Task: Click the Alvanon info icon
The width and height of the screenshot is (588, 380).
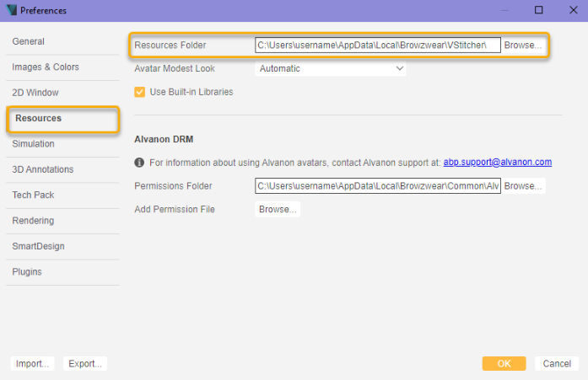Action: 139,163
